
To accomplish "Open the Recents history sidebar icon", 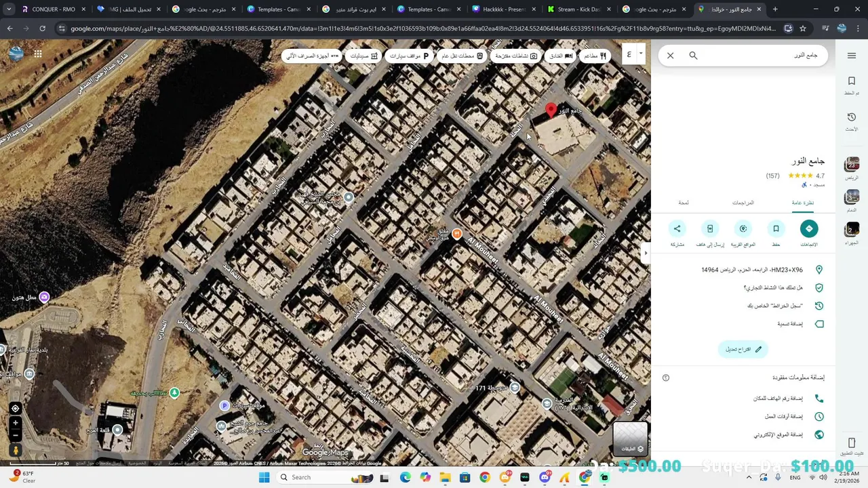I will [x=852, y=121].
